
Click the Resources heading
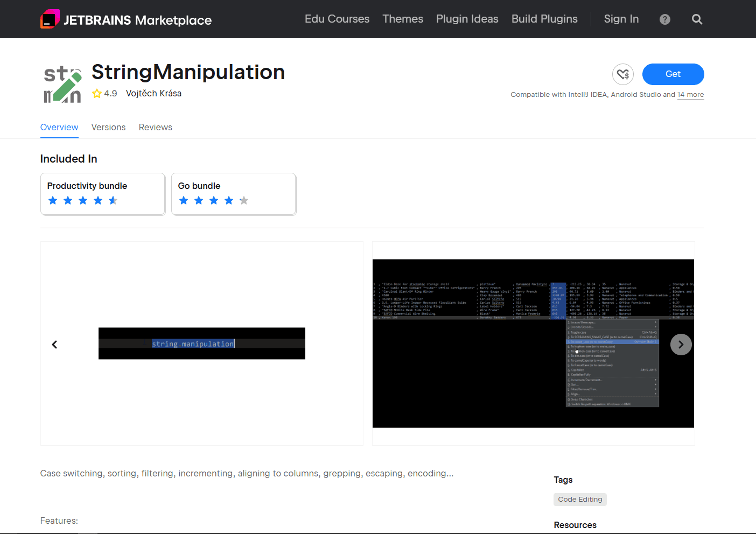575,525
